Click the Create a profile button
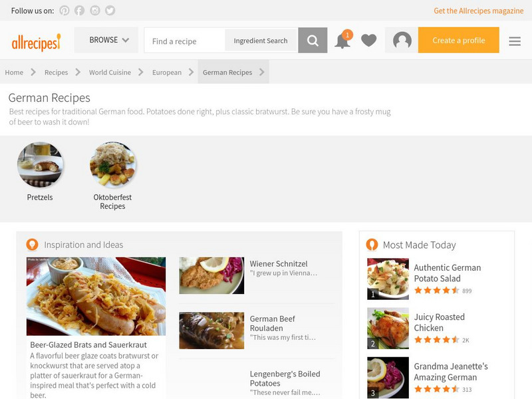Screen dimensions: 532x399 pos(459,41)
